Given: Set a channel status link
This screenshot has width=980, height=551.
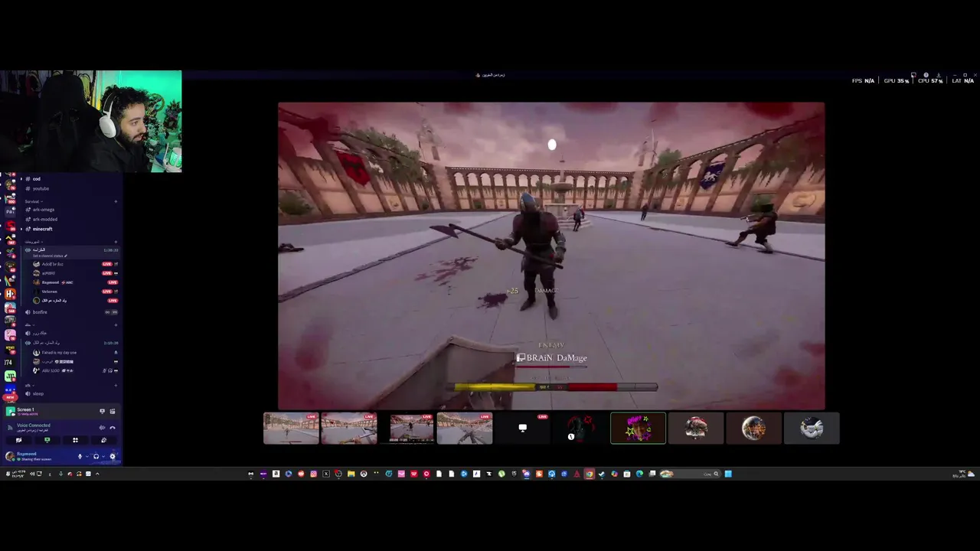Looking at the screenshot, I should (50, 256).
